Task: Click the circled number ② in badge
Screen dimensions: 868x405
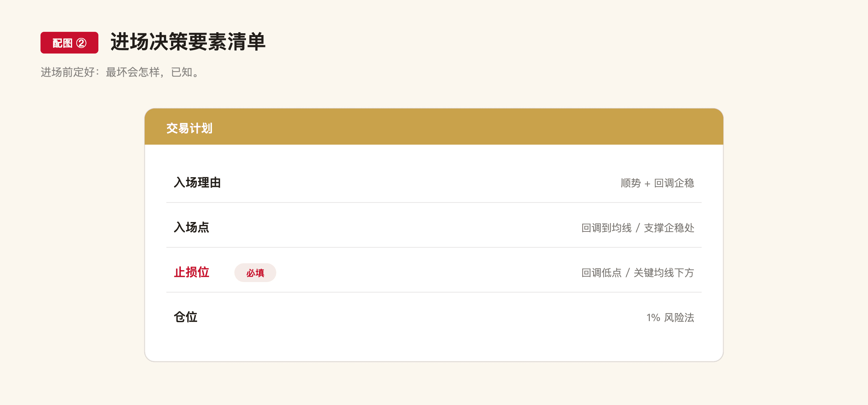Action: pyautogui.click(x=81, y=43)
